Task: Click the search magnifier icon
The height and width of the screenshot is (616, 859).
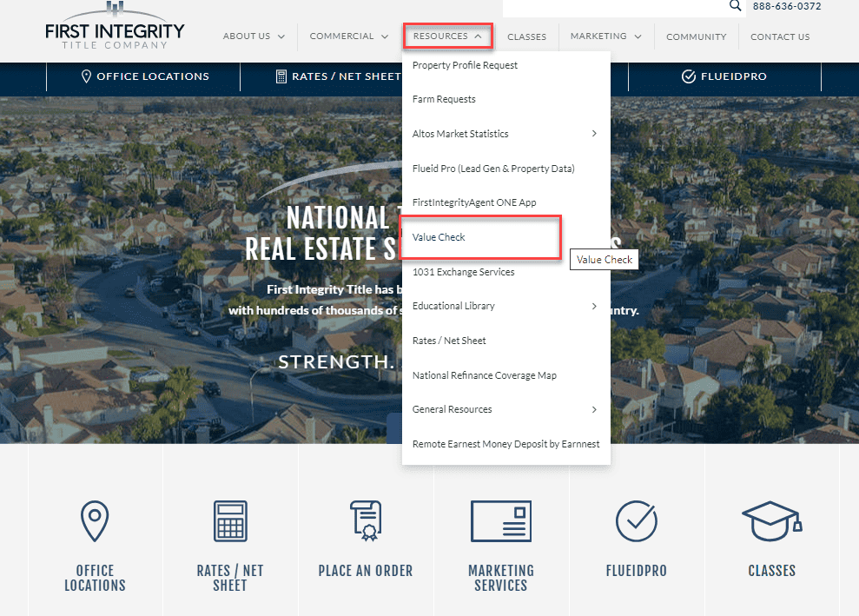Action: tap(736, 6)
